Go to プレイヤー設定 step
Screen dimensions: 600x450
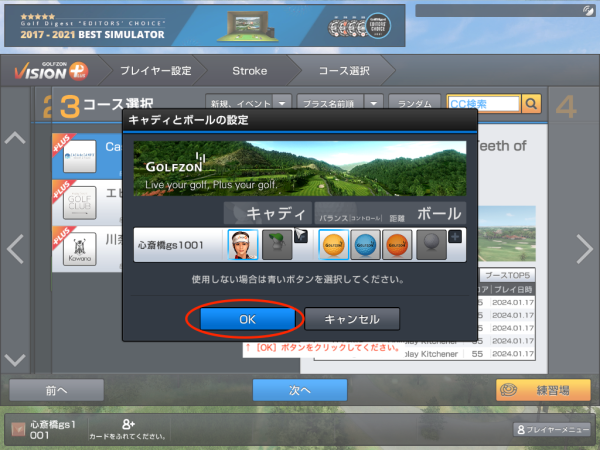pyautogui.click(x=156, y=71)
